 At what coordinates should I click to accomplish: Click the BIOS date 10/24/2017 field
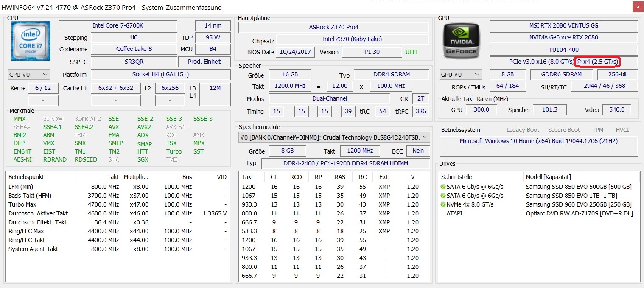[295, 52]
